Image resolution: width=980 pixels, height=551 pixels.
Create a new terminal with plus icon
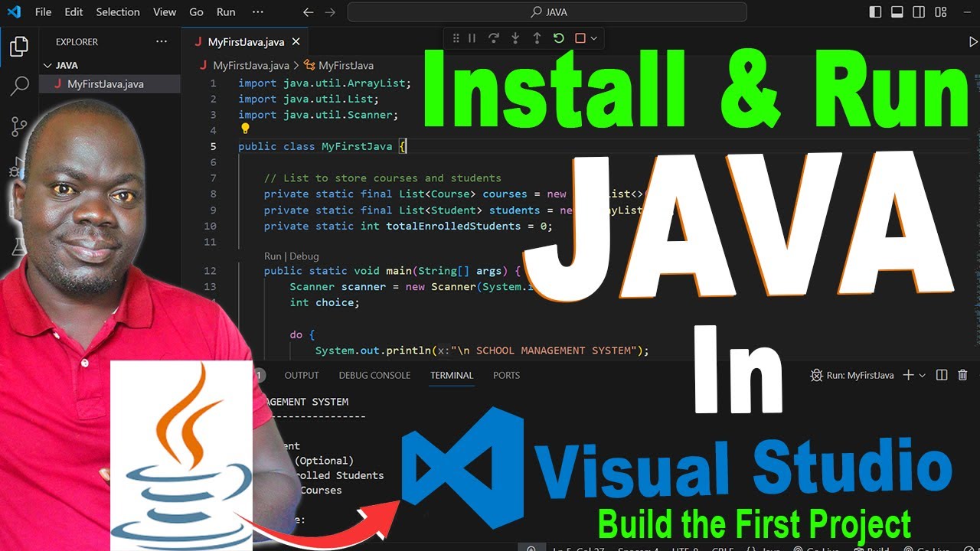point(908,375)
